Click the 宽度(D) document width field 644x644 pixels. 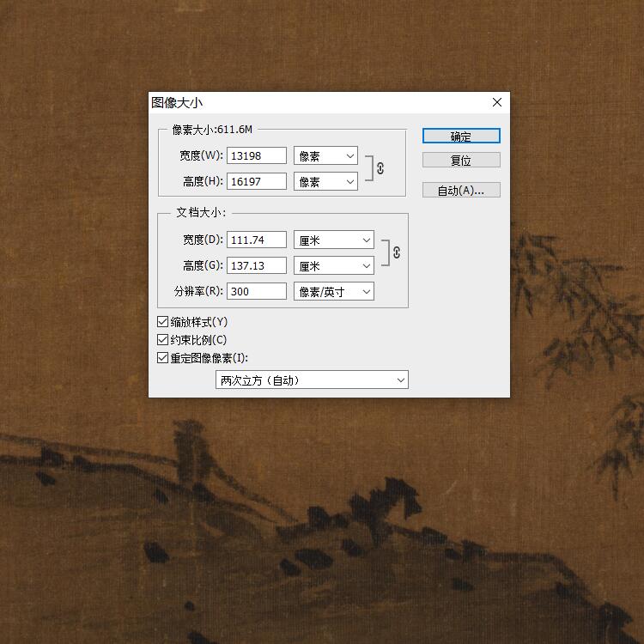(x=257, y=240)
